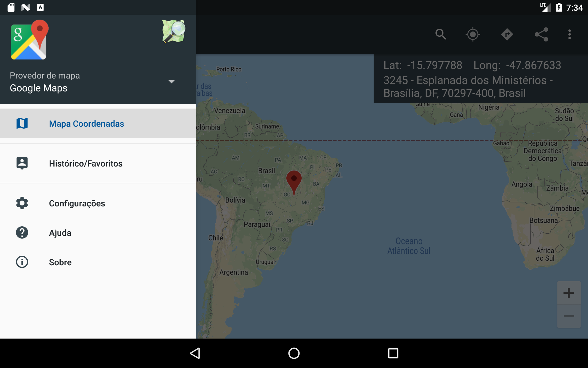Viewport: 588px width, 368px height.
Task: Tap the República Democrática do Congo label
Action: [x=543, y=151]
